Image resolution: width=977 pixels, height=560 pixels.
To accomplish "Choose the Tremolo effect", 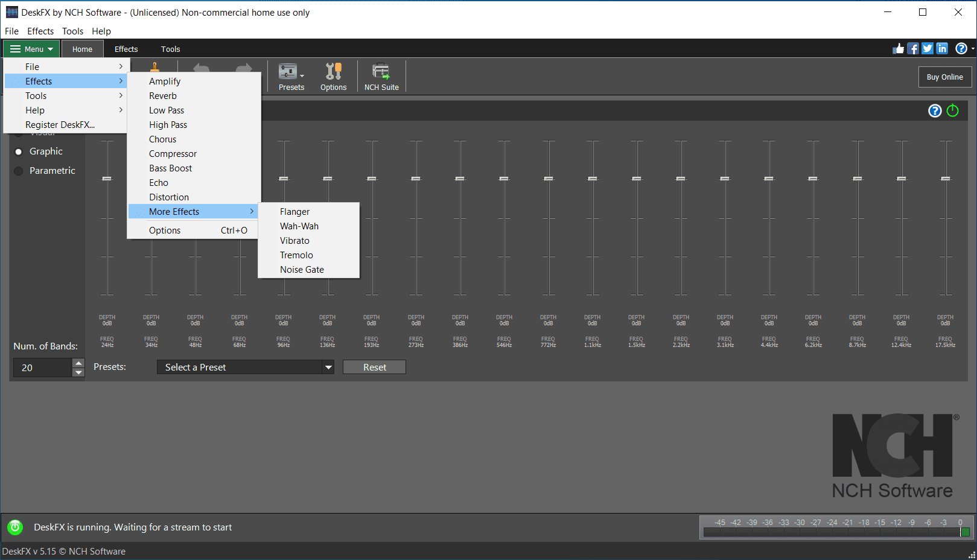I will coord(308,255).
